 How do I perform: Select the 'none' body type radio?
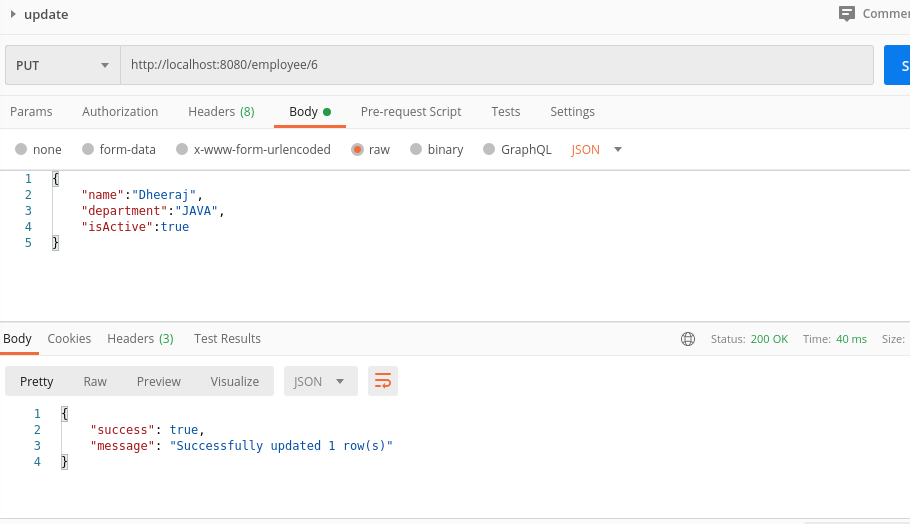pyautogui.click(x=21, y=149)
